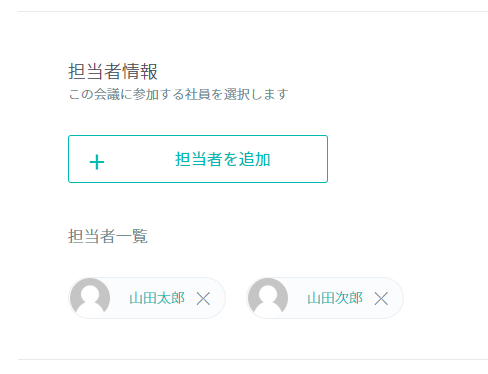Remove 山田太郎 using the X icon
488x374 pixels.
[x=203, y=298]
